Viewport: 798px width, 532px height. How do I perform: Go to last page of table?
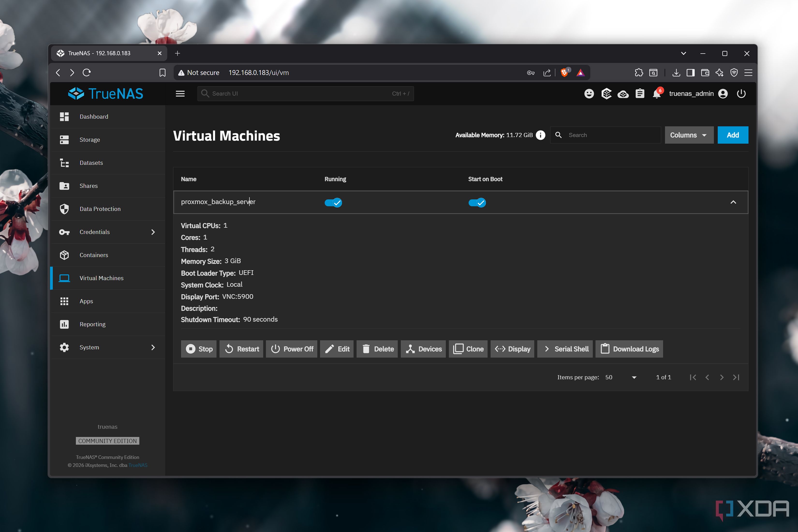736,377
